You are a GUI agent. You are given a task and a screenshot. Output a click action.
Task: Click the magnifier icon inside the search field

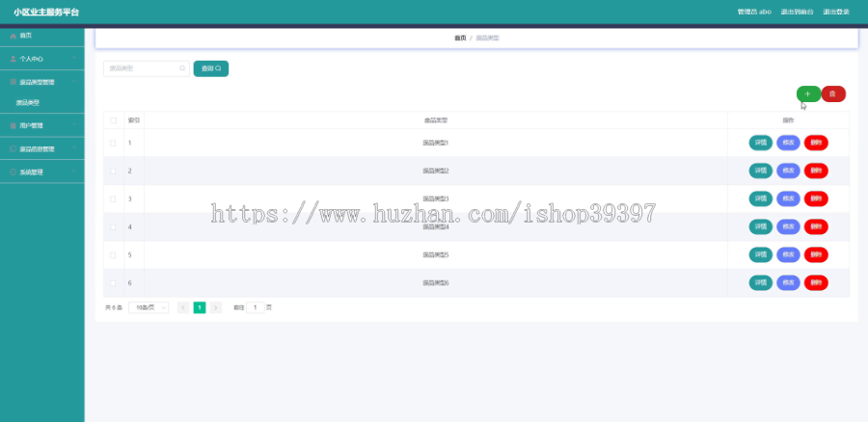182,68
